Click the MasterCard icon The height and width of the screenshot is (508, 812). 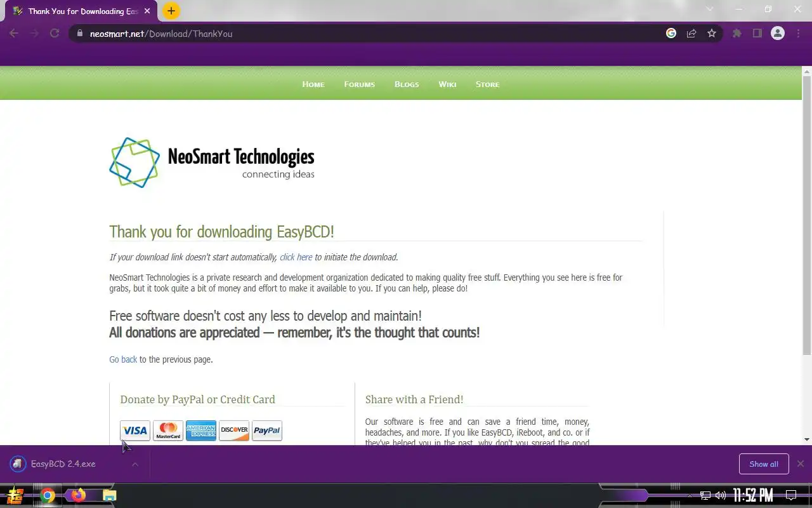(x=168, y=431)
